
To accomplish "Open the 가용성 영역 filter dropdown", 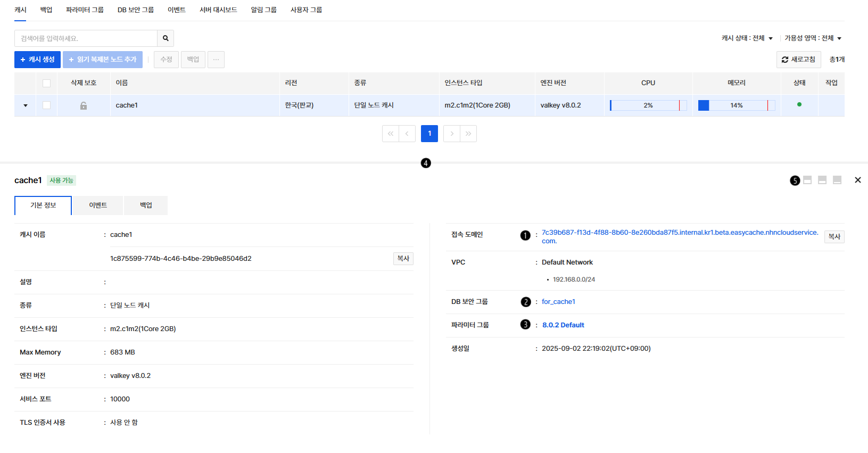I will 813,38.
